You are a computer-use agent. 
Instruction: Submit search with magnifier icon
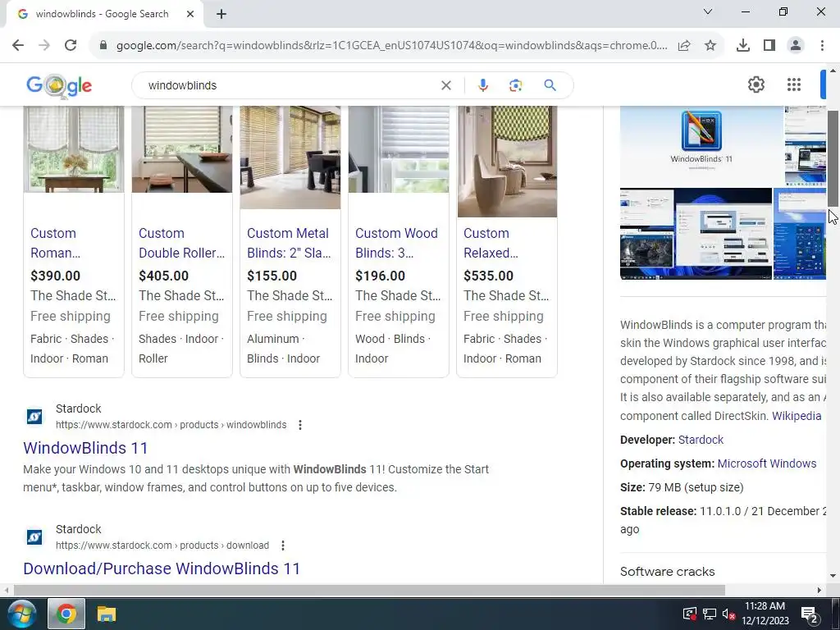[x=550, y=85]
